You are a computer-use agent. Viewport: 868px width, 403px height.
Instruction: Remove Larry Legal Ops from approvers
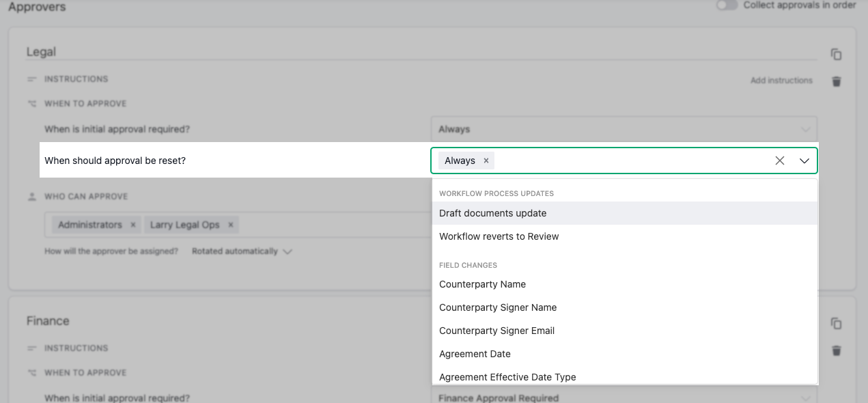(x=231, y=225)
